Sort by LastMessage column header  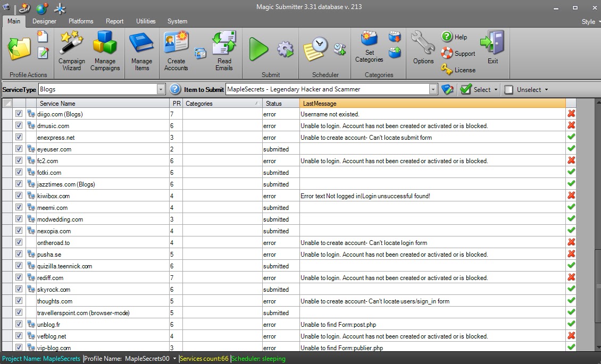pyautogui.click(x=432, y=103)
